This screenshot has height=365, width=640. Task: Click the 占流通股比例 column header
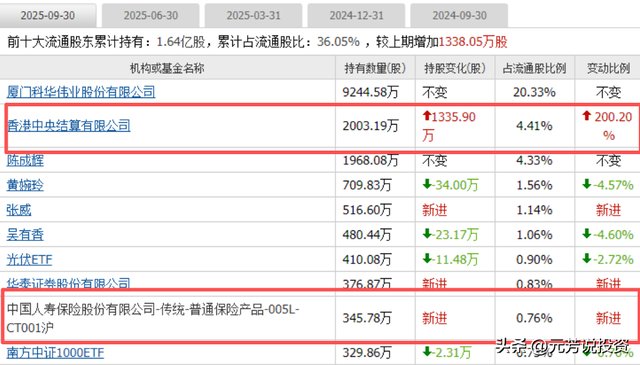[x=534, y=68]
